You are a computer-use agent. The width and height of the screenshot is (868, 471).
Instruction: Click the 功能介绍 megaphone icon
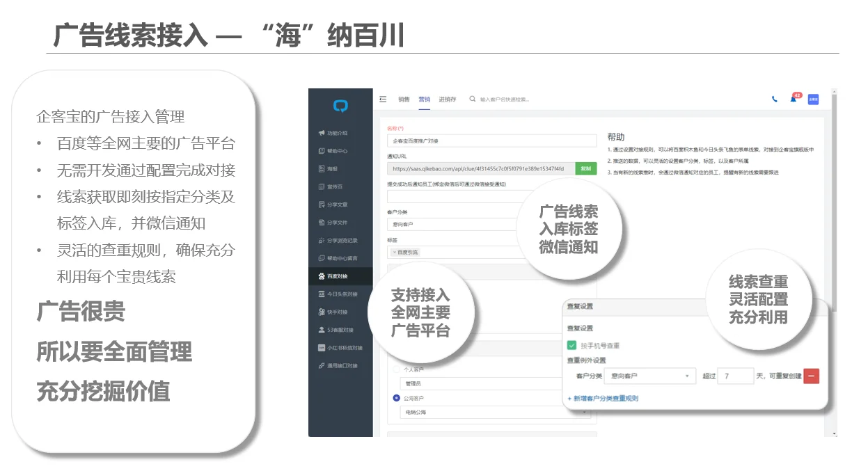[x=321, y=133]
